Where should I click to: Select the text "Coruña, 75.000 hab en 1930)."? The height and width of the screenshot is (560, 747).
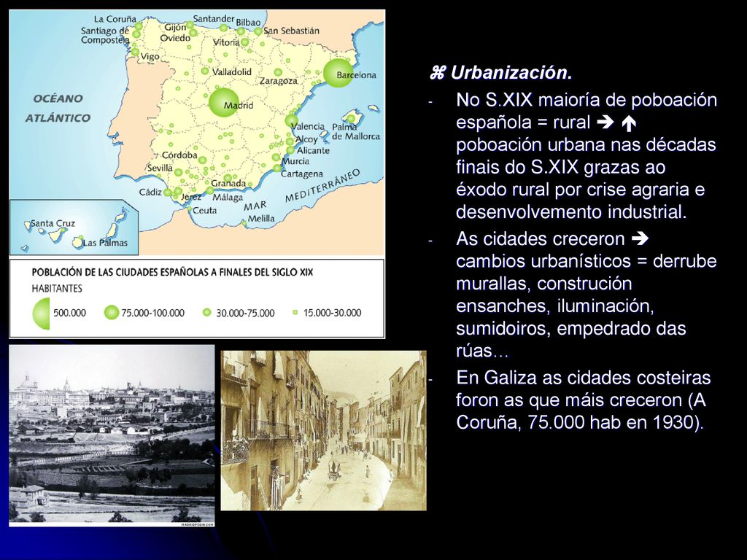click(580, 422)
